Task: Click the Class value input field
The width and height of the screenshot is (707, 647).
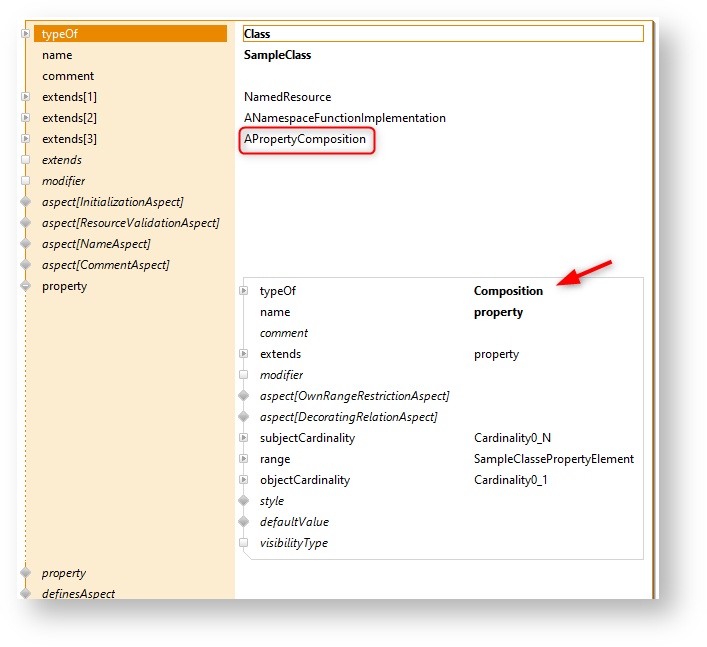Action: pyautogui.click(x=442, y=34)
